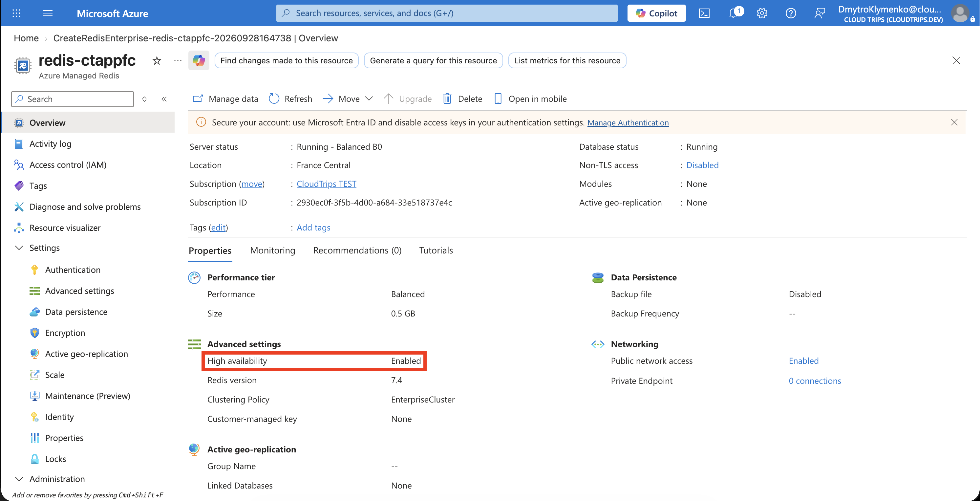Open the feedback icon in header

pos(820,13)
